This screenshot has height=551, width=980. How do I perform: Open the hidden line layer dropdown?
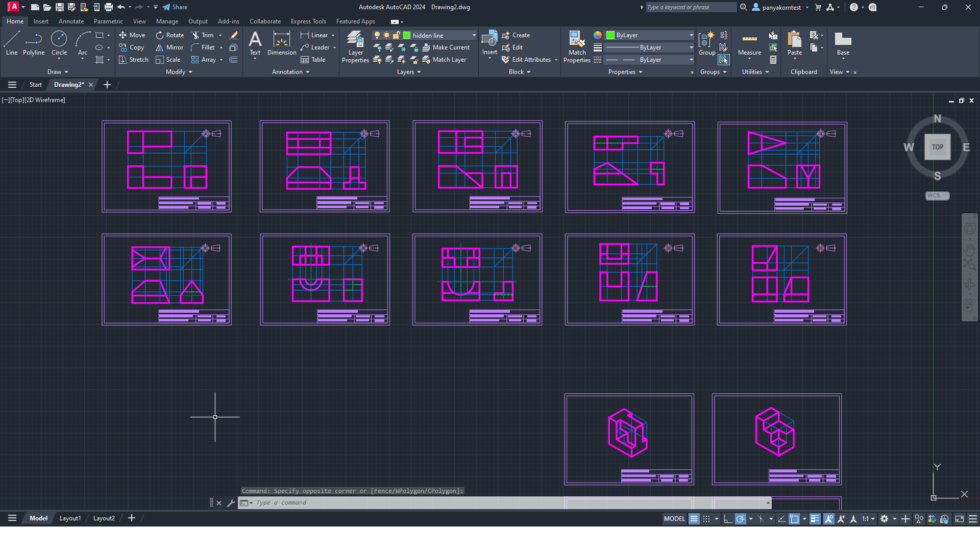(474, 35)
